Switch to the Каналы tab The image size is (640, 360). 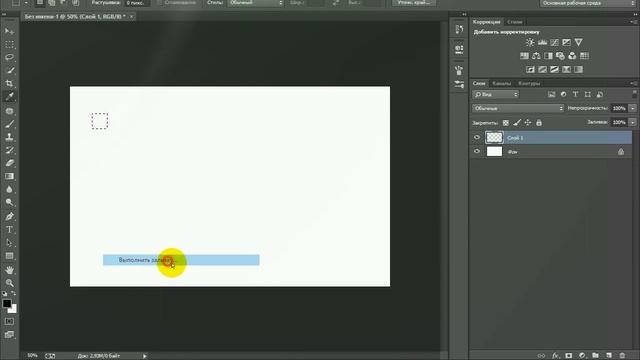pos(502,83)
